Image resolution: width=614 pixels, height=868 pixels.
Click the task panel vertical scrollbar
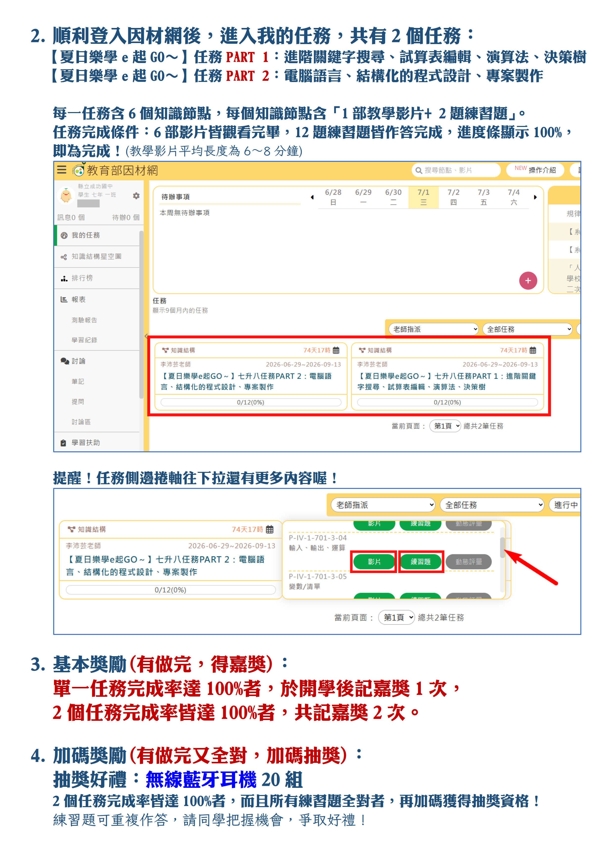(502, 547)
